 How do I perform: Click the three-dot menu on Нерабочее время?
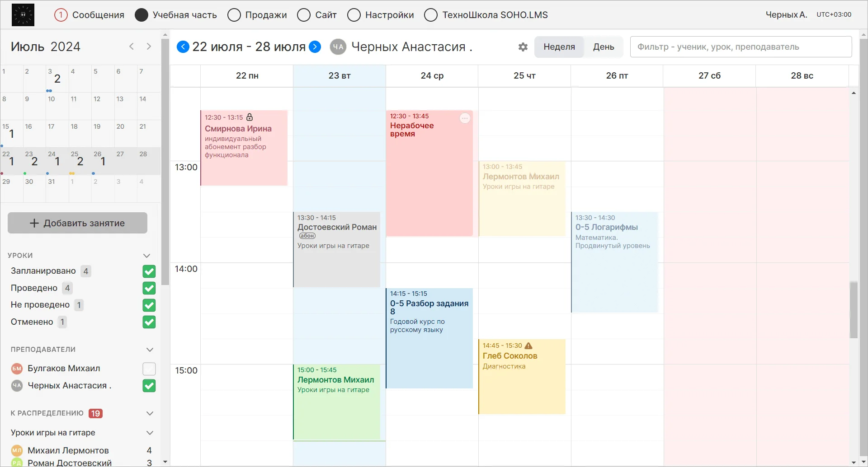click(465, 118)
